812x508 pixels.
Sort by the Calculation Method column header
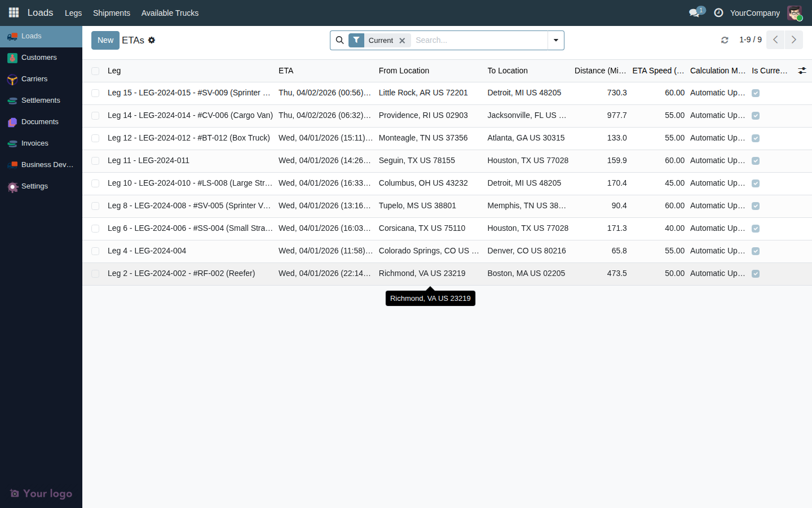coord(718,71)
